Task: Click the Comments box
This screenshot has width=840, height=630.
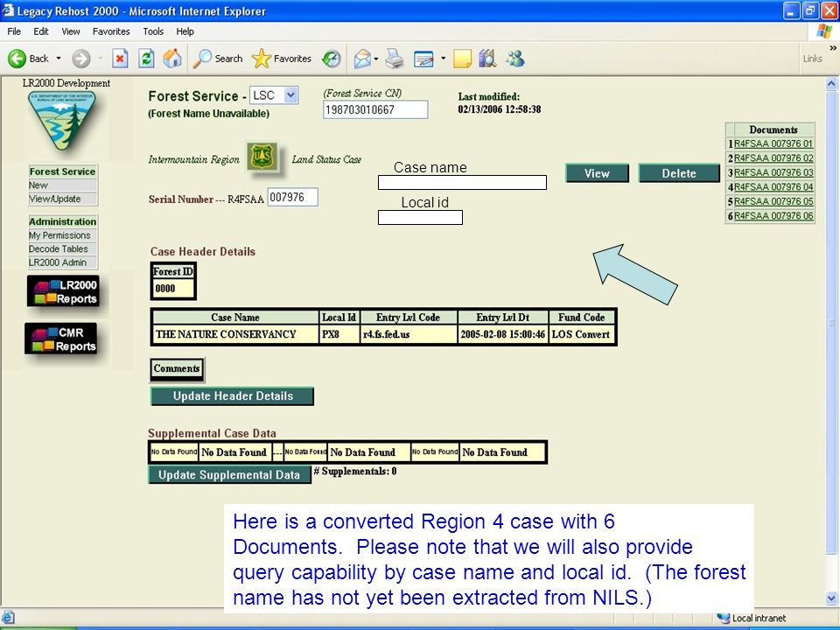Action: (177, 369)
